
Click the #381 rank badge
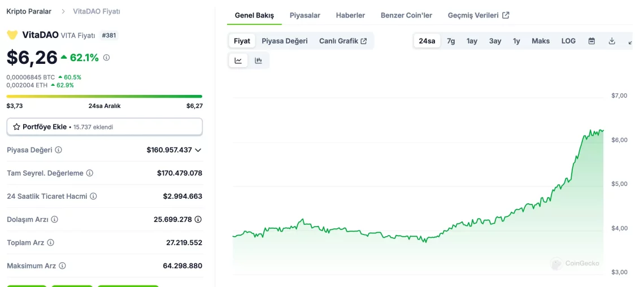tap(109, 36)
